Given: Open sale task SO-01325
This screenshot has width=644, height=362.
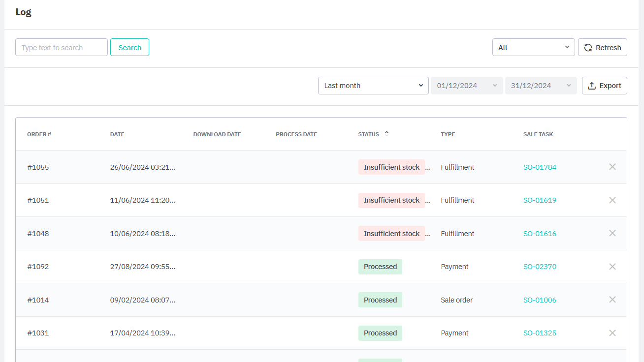Looking at the screenshot, I should coord(540,333).
